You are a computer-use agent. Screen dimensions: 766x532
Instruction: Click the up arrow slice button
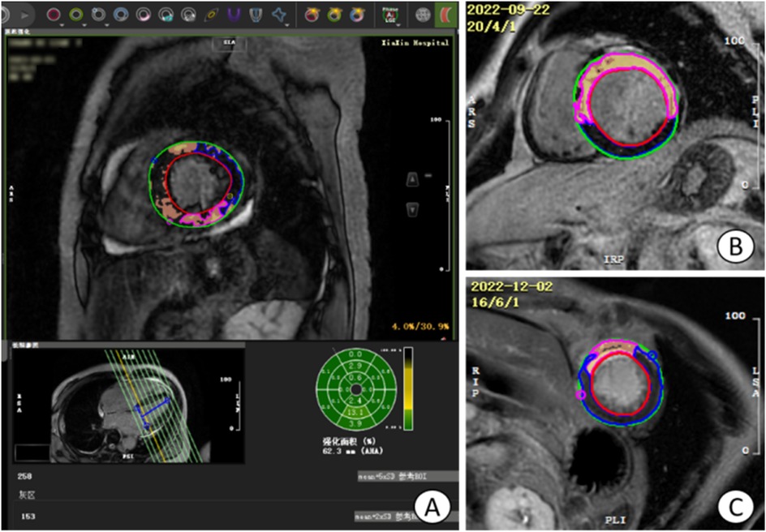click(412, 178)
